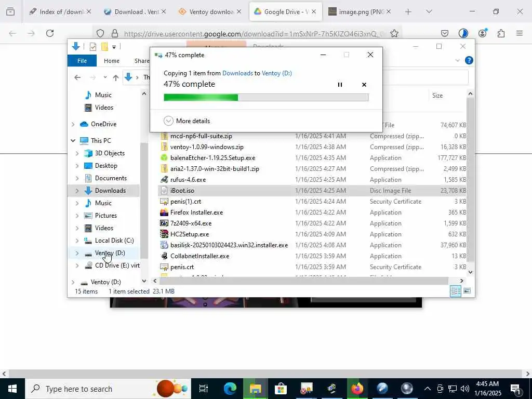Viewport: 532px width, 399px height.
Task: Open recent locations dropdown in Explorer
Action: (x=105, y=77)
